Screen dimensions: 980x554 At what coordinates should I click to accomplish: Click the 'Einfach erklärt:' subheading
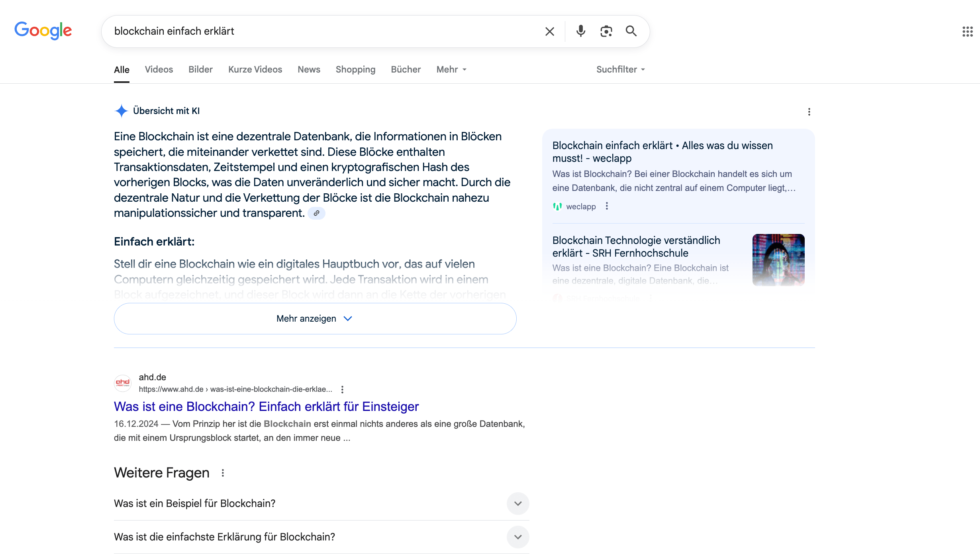154,242
